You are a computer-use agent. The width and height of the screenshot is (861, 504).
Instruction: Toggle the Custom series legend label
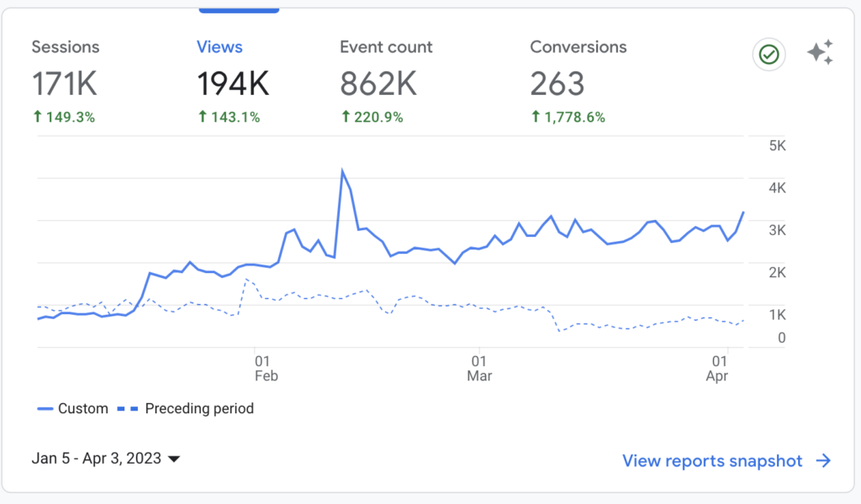coord(82,409)
